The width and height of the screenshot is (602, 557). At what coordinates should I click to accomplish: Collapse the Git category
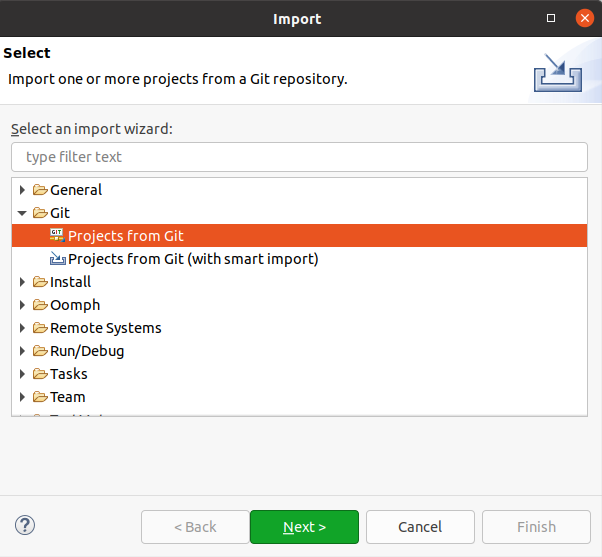coord(23,213)
